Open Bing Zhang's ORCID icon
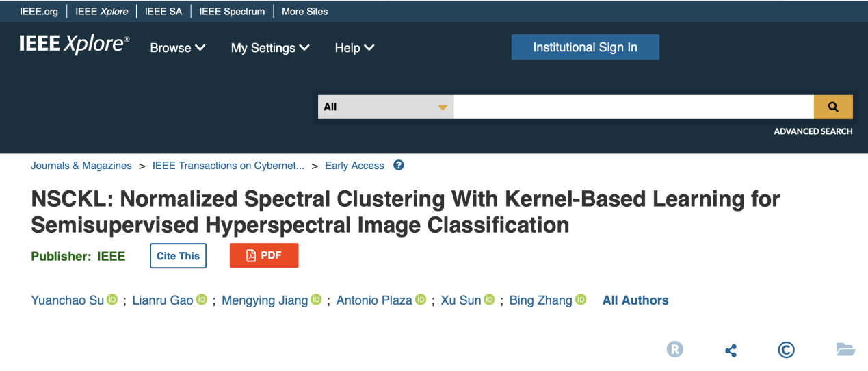This screenshot has width=868, height=371. 581,300
